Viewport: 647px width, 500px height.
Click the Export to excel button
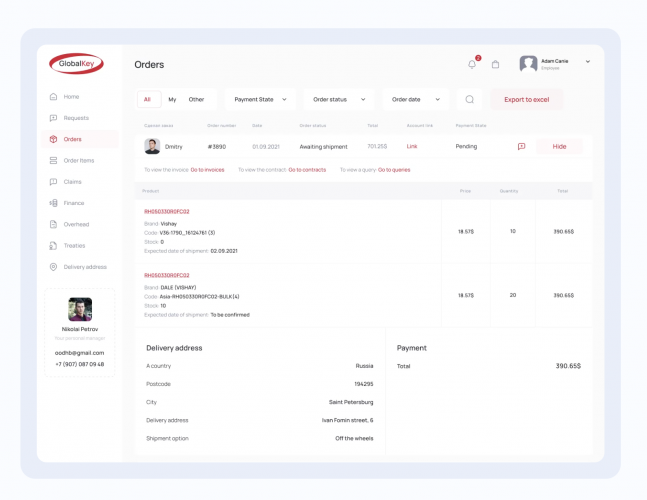pyautogui.click(x=527, y=99)
